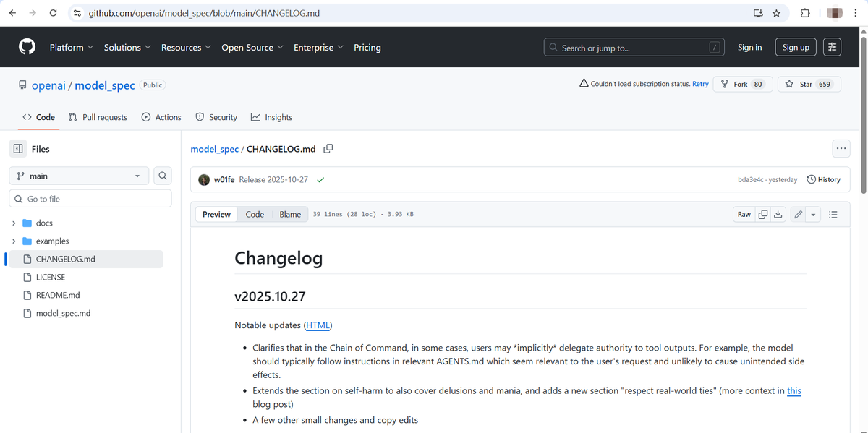This screenshot has height=433, width=868.
Task: Download the raw file icon
Action: pos(778,214)
